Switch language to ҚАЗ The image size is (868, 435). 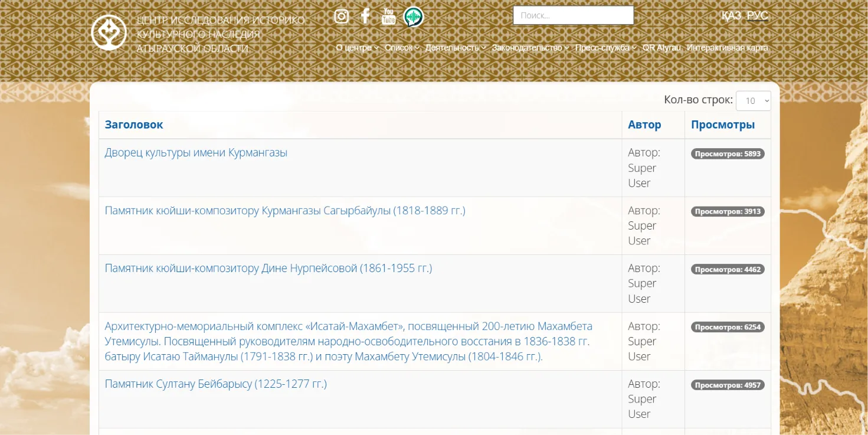click(x=731, y=16)
